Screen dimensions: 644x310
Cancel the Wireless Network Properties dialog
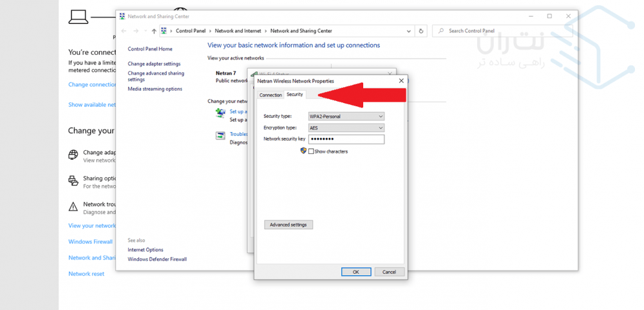pyautogui.click(x=389, y=272)
